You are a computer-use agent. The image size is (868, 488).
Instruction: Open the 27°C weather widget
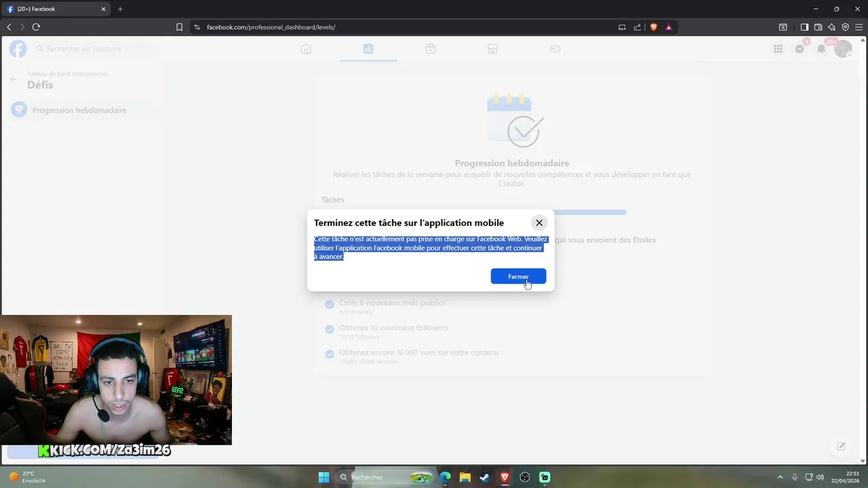[27, 477]
